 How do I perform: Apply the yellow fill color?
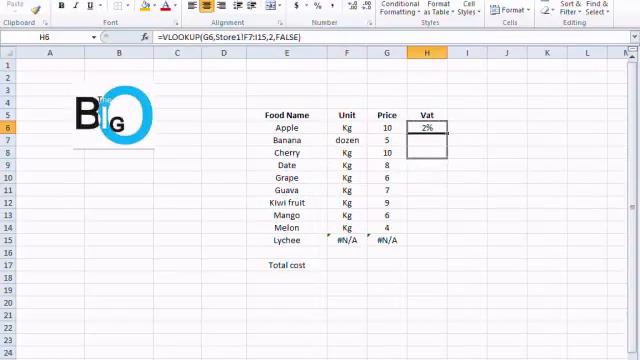tap(145, 5)
